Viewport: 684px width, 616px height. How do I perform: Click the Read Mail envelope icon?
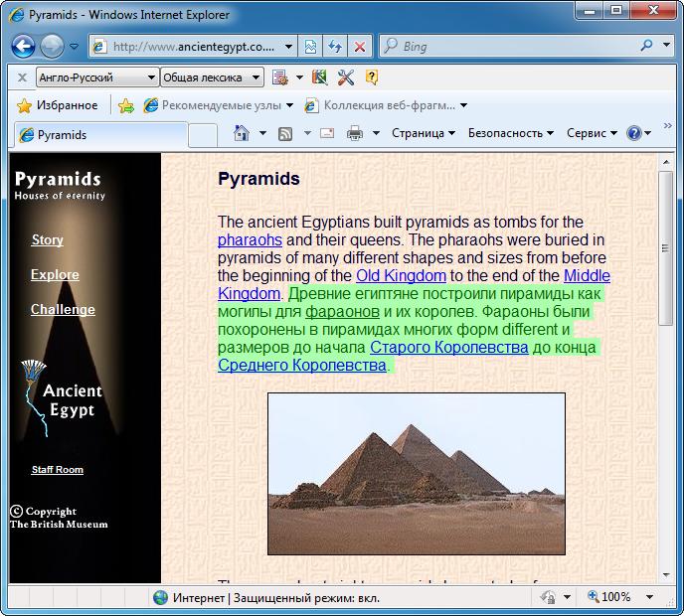[x=327, y=133]
